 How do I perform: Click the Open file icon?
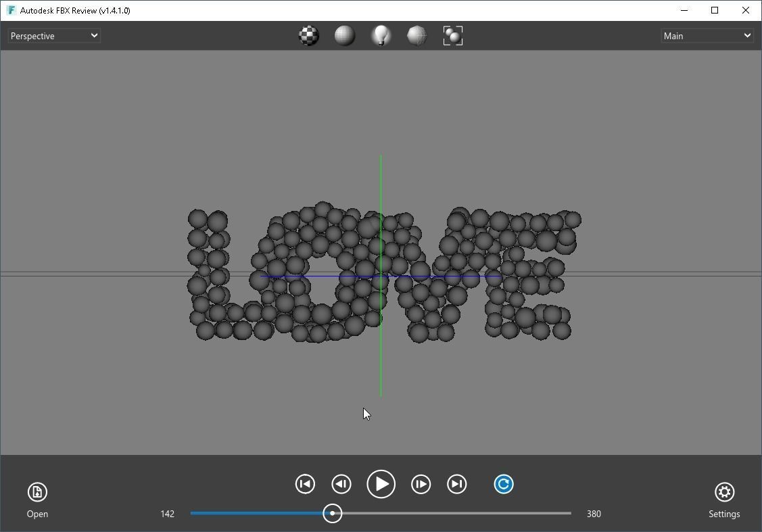(x=37, y=491)
